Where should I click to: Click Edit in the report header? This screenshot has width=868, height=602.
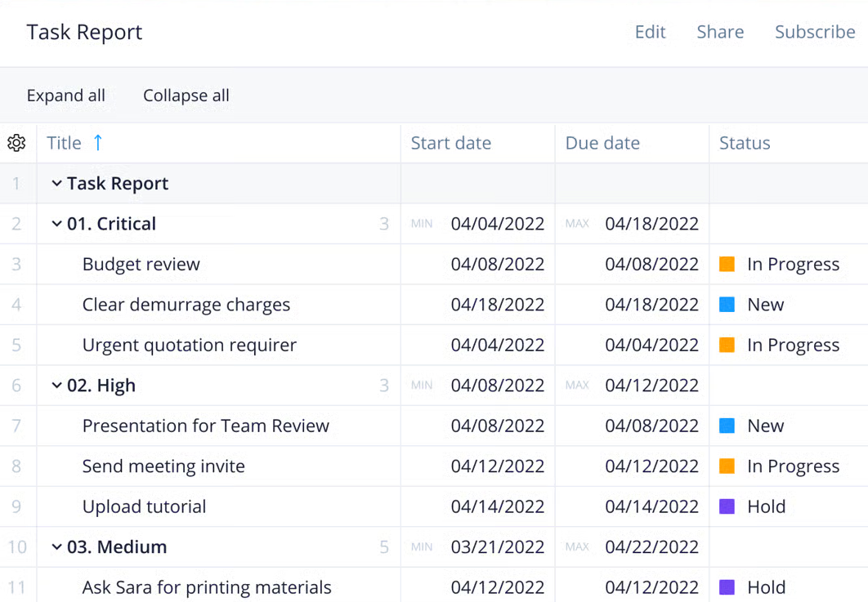tap(650, 32)
